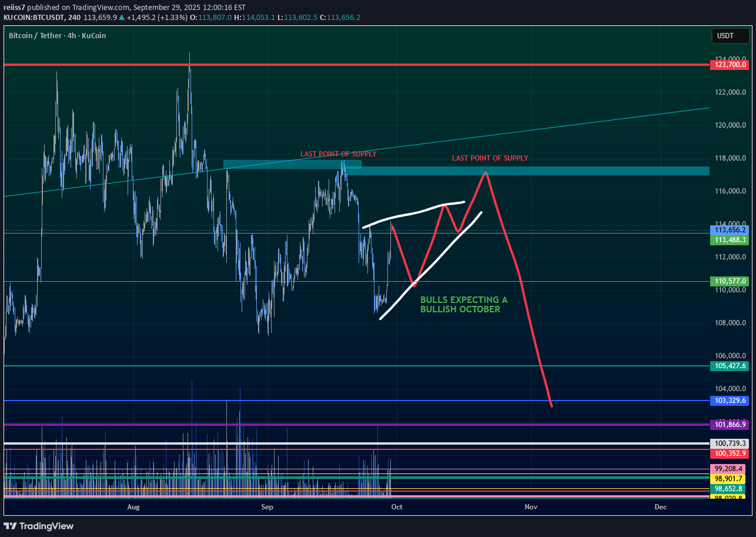Click the TradingView logo in bottom corner

tap(39, 526)
